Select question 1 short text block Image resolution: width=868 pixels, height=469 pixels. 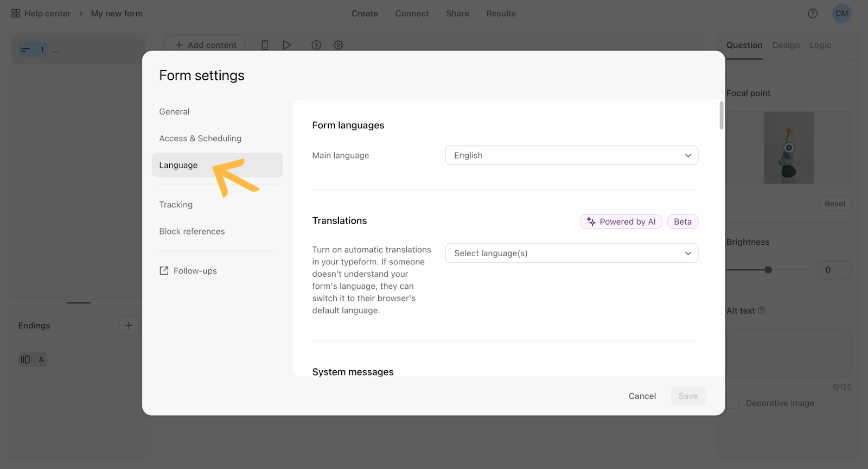(33, 50)
